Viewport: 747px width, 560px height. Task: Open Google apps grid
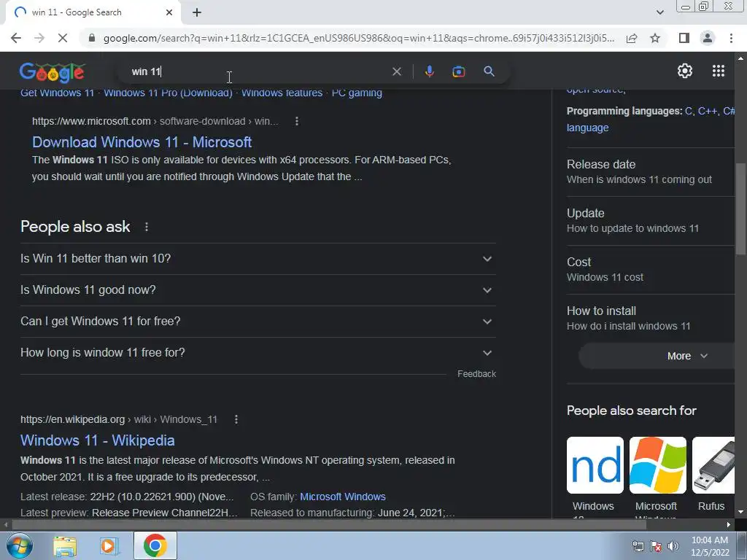[x=719, y=71]
